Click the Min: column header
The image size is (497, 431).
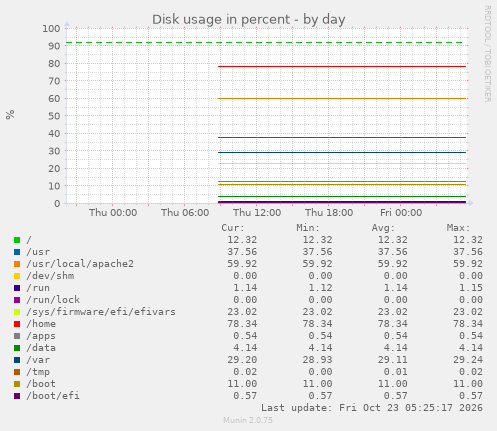point(308,228)
